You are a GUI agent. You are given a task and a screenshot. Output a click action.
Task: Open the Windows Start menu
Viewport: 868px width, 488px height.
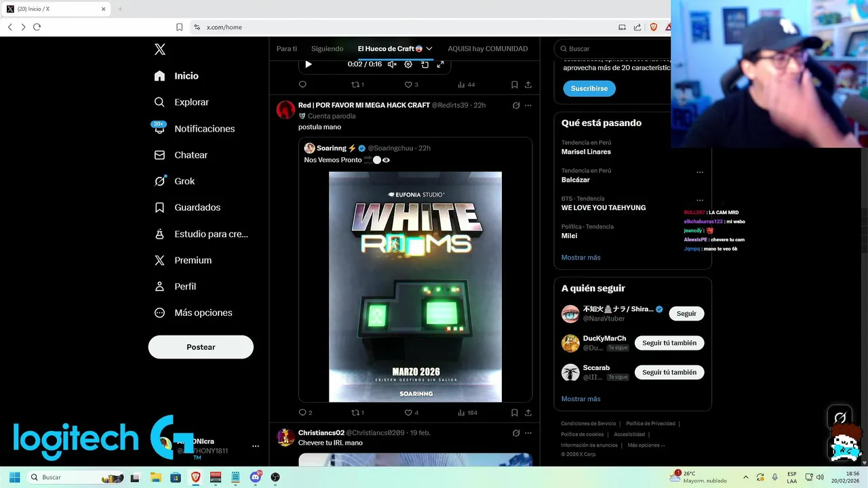[x=14, y=477]
